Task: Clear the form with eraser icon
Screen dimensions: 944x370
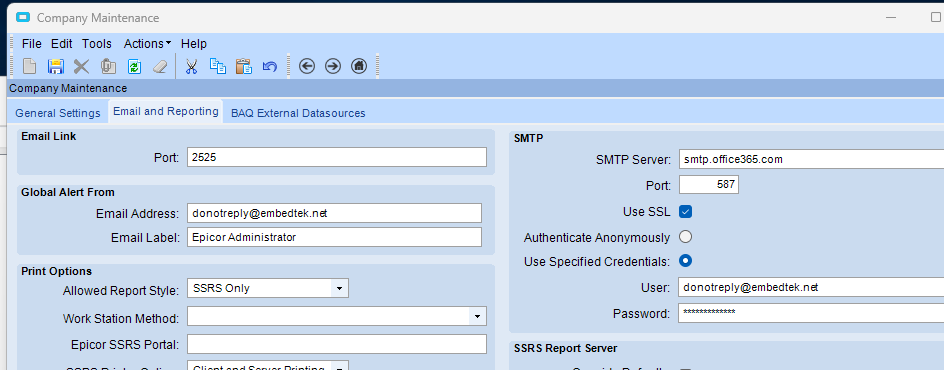Action: pyautogui.click(x=160, y=66)
